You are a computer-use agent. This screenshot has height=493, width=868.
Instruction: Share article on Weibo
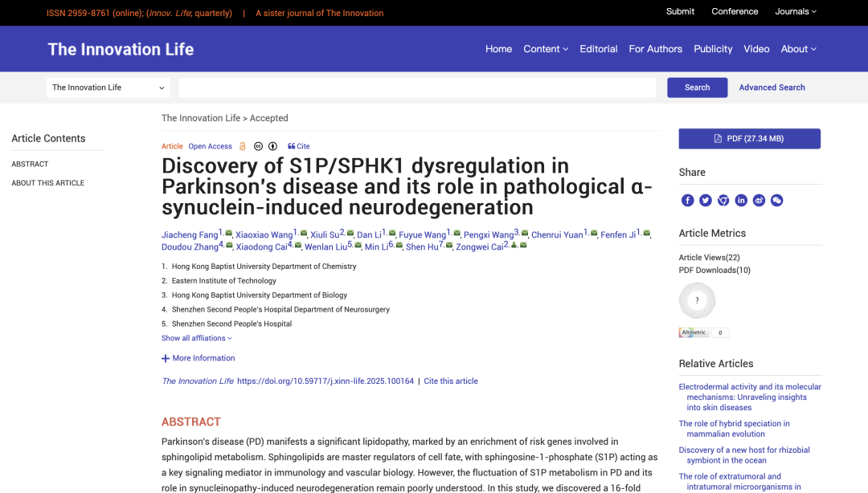[759, 200]
